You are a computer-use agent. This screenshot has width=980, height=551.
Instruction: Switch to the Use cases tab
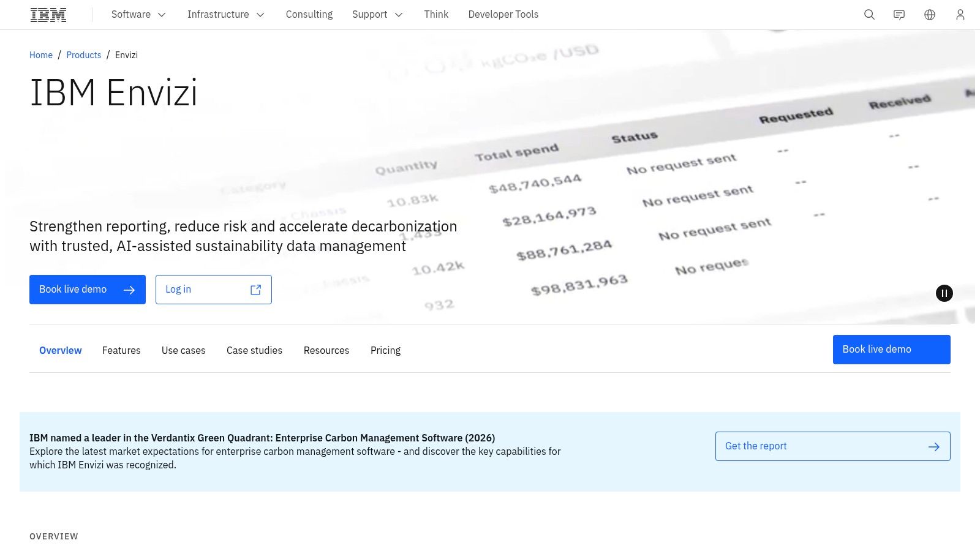(184, 350)
